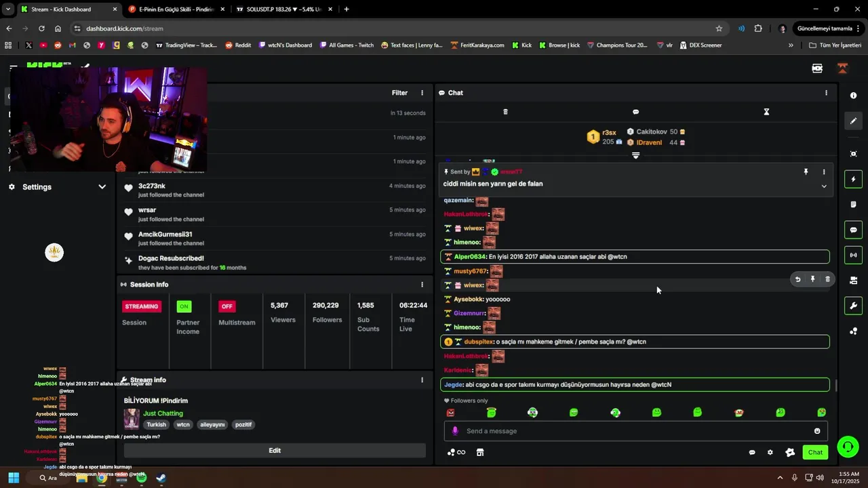
Task: Click the screen capture sidebar icon
Action: click(x=853, y=154)
